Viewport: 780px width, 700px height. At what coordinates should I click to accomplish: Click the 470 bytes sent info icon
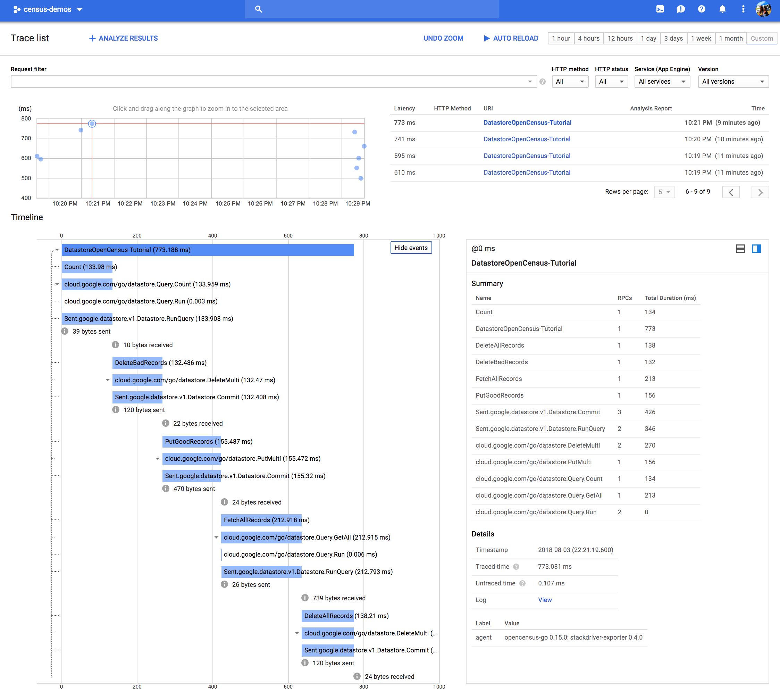tap(166, 489)
